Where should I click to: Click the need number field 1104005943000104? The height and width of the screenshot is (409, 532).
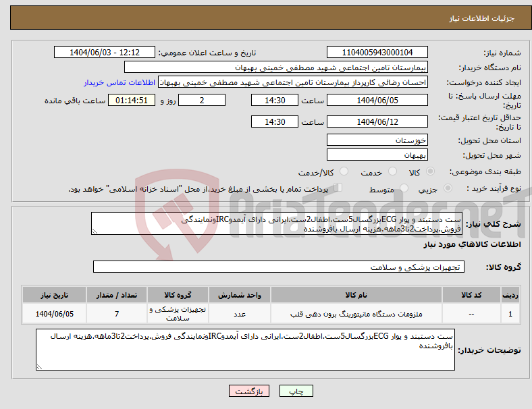pyautogui.click(x=377, y=53)
